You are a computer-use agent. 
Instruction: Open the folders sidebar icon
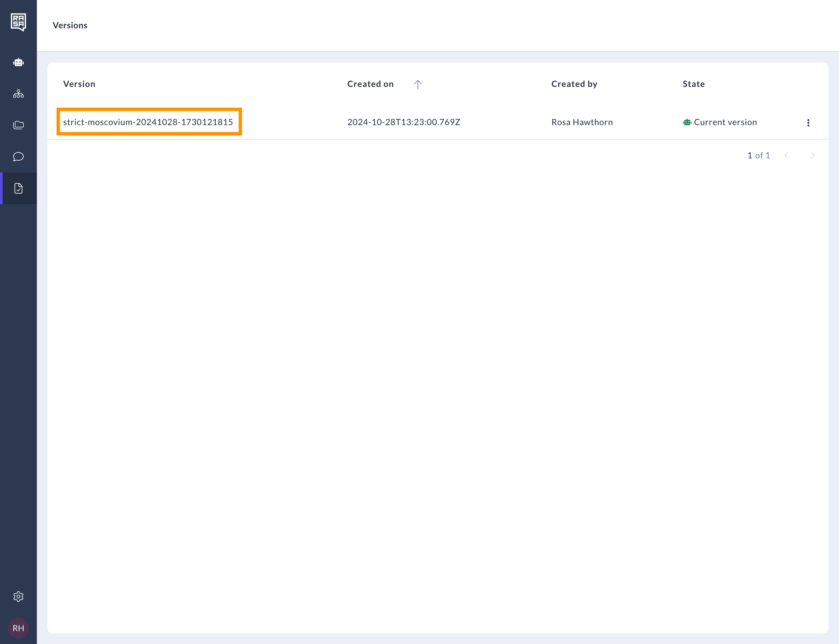tap(18, 125)
